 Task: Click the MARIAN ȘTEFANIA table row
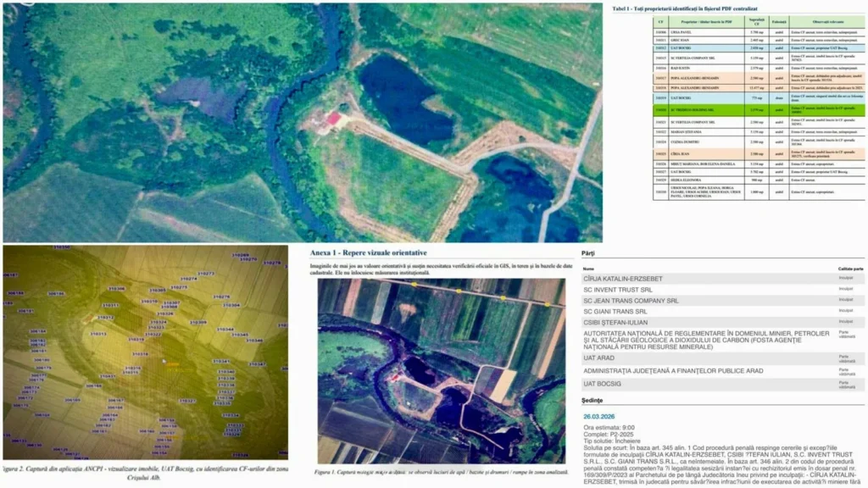tap(759, 132)
